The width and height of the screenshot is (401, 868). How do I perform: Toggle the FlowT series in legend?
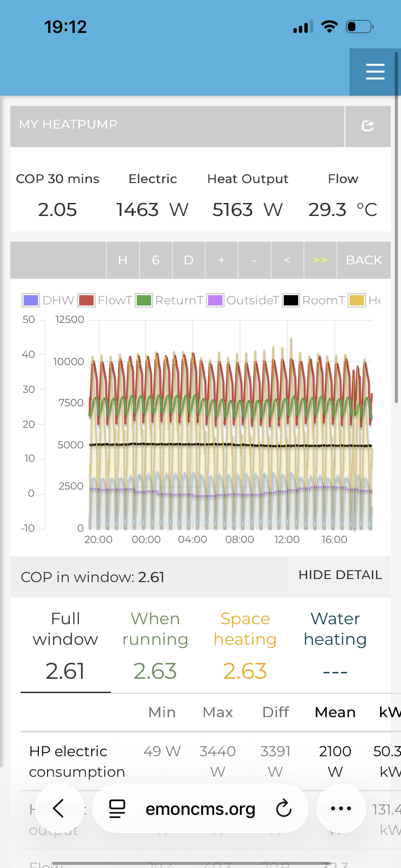105,300
